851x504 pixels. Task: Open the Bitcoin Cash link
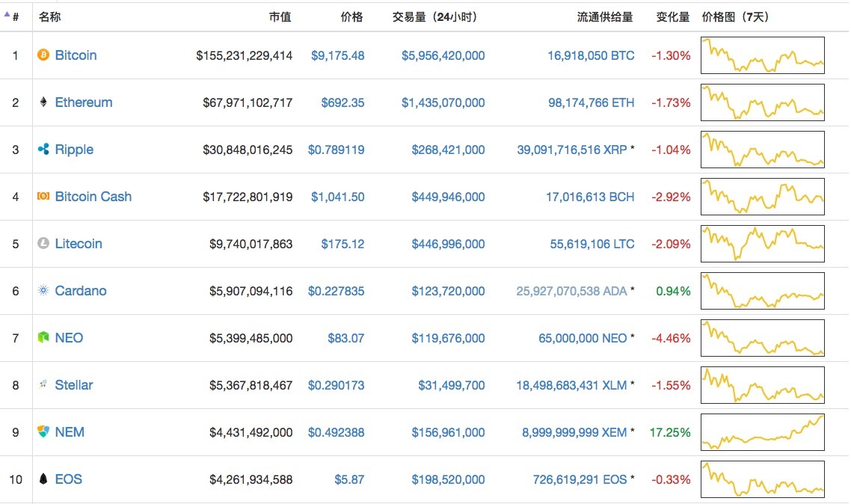tap(93, 197)
